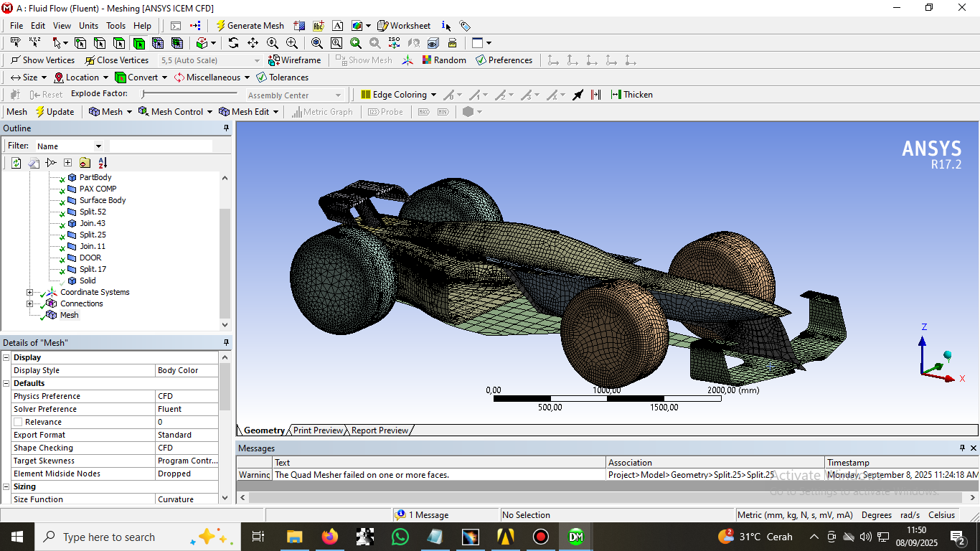Open the Units menu

point(88,25)
